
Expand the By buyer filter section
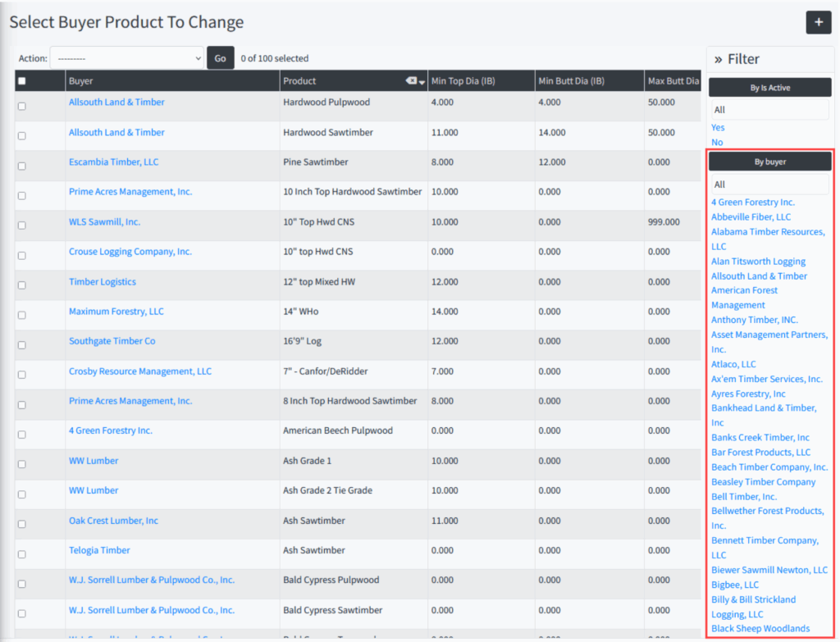(769, 162)
